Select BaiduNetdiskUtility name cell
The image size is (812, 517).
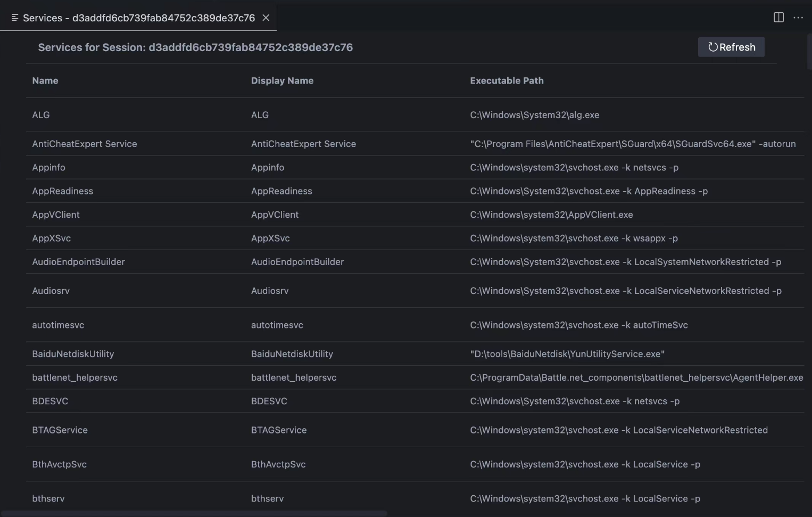point(73,354)
